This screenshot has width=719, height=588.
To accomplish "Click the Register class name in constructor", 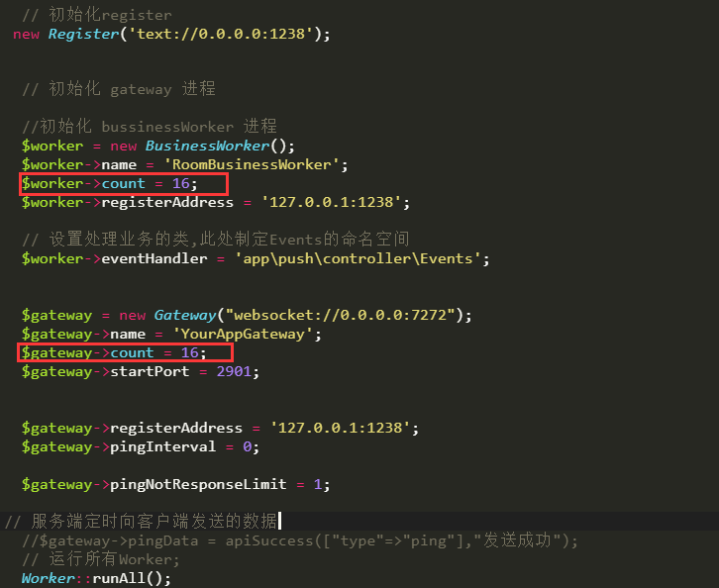I will [83, 34].
